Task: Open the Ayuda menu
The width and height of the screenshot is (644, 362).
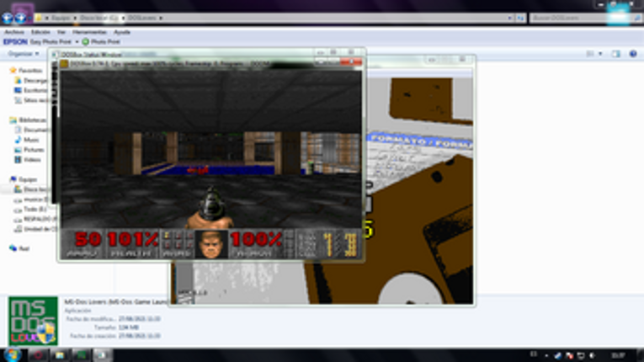Action: tap(121, 32)
